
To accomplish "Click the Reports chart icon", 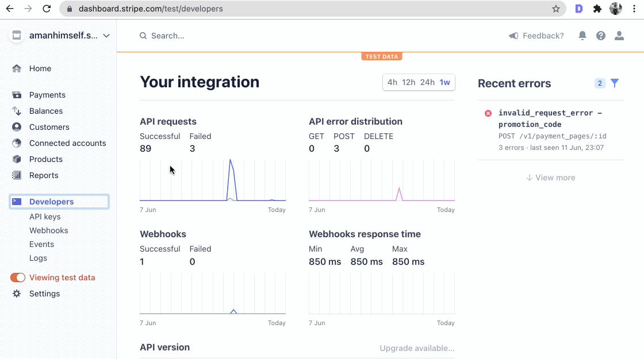I will click(x=17, y=175).
